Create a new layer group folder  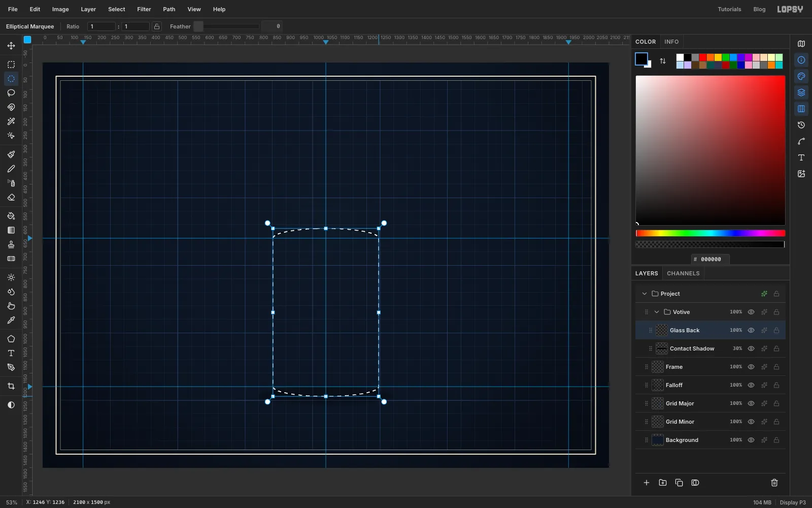click(663, 483)
